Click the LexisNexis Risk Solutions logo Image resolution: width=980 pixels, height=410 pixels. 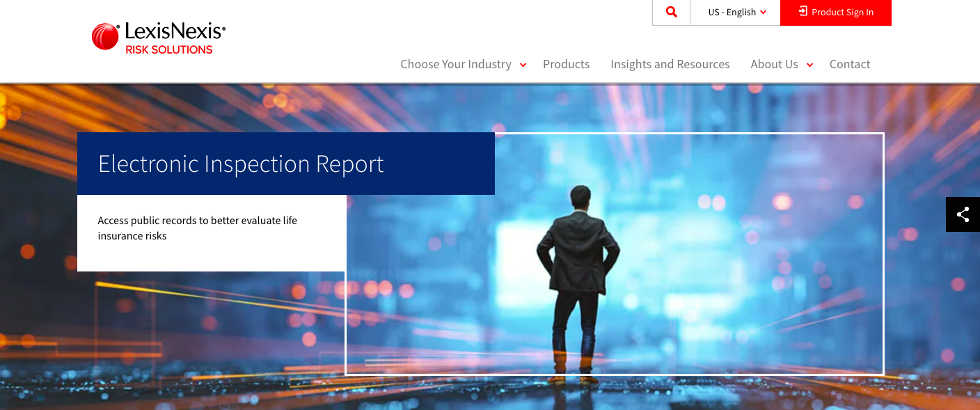[159, 38]
